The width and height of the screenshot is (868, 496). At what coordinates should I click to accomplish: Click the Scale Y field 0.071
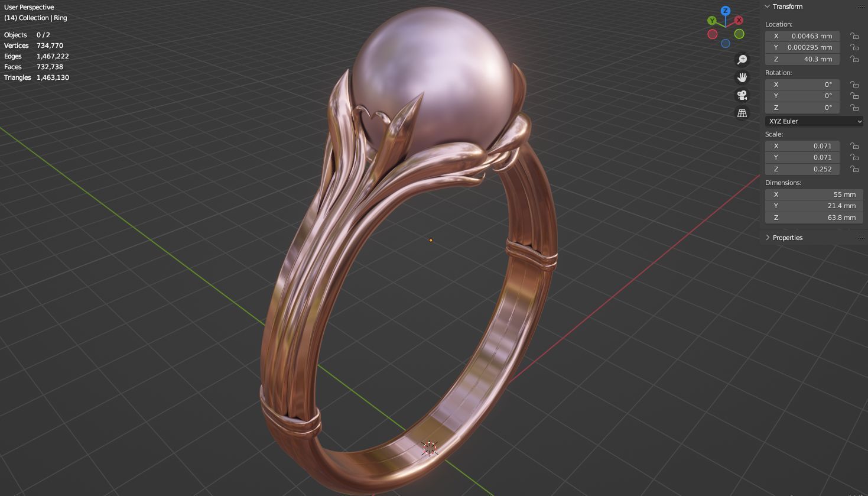click(802, 157)
